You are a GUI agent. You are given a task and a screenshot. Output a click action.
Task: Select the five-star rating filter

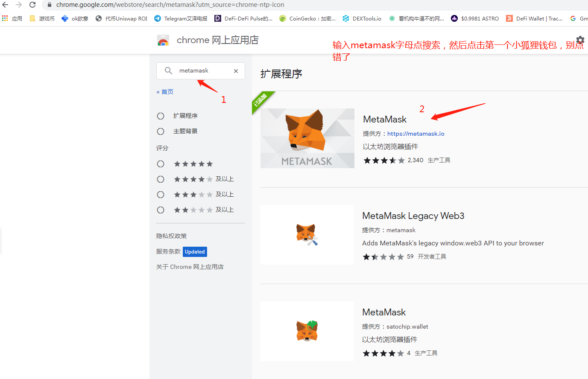click(161, 164)
